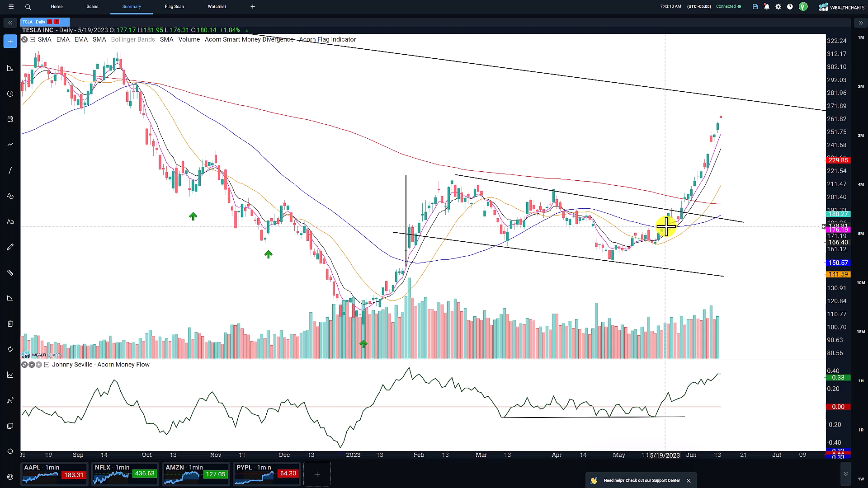
Task: Toggle the Volume indicator label
Action: point(189,40)
